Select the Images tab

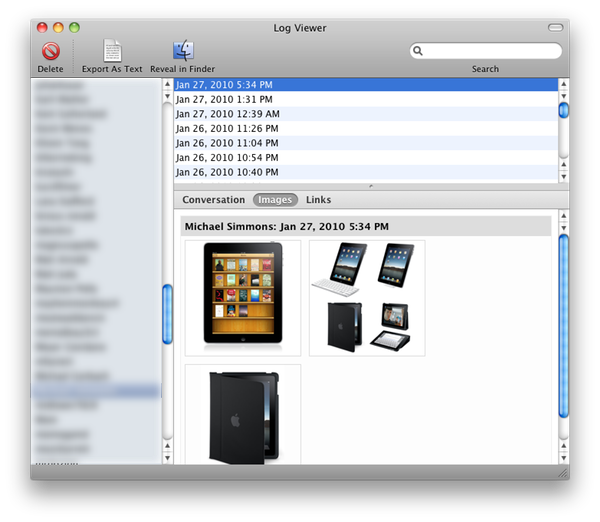[x=275, y=200]
